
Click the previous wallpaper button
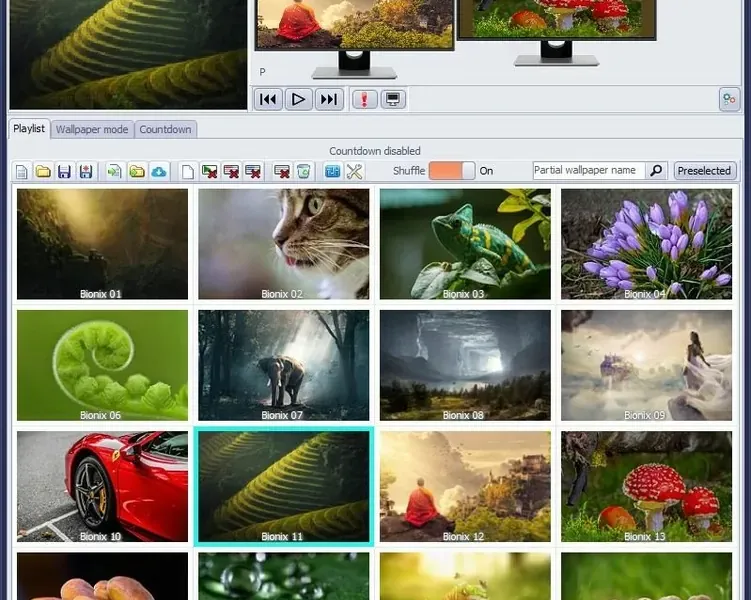click(x=268, y=99)
